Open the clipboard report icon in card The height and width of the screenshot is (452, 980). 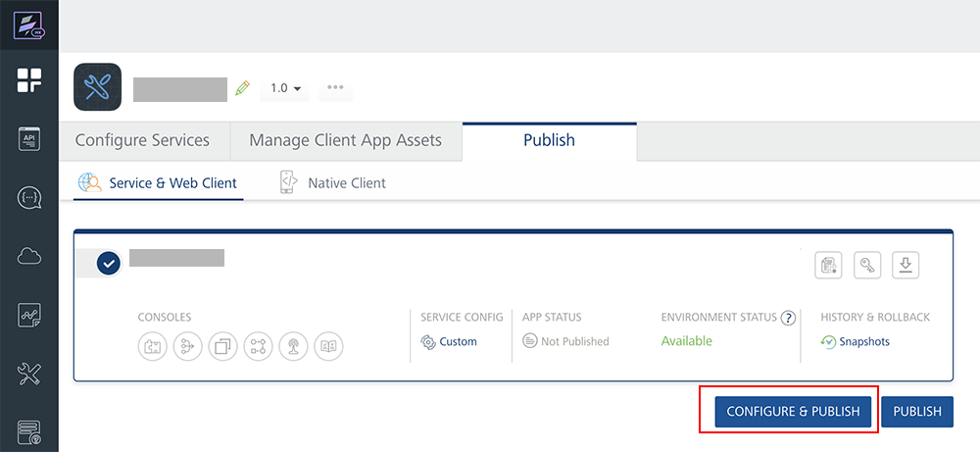[829, 265]
